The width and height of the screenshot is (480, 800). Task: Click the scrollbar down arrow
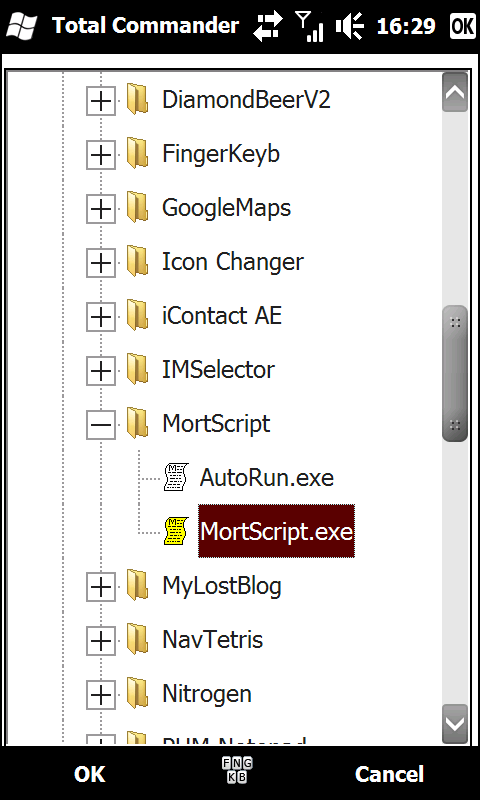click(x=455, y=724)
